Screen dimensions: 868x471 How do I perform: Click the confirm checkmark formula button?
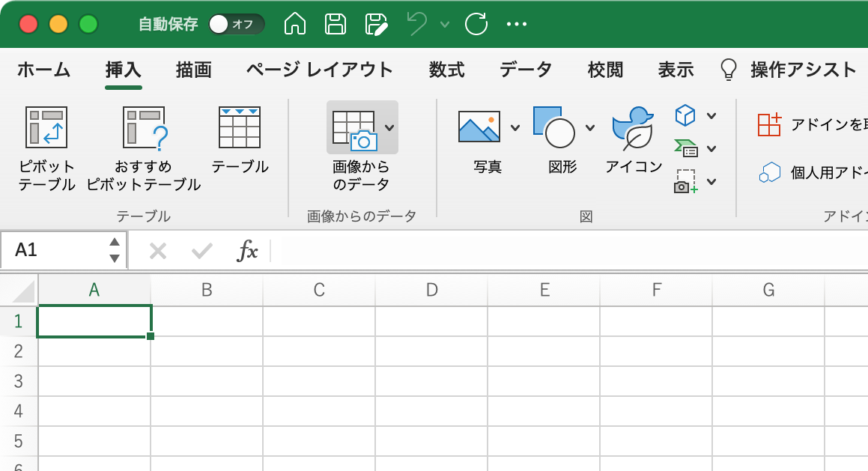(x=202, y=252)
